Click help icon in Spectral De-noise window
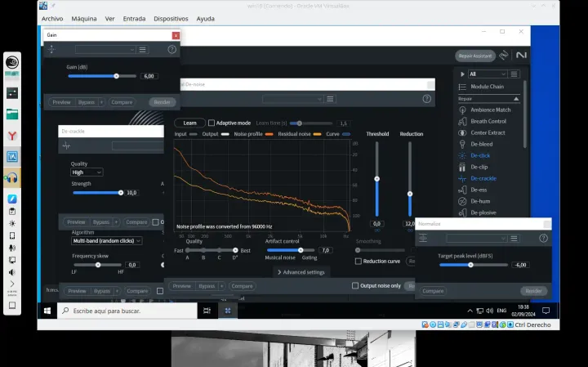This screenshot has width=588, height=367. tap(427, 99)
